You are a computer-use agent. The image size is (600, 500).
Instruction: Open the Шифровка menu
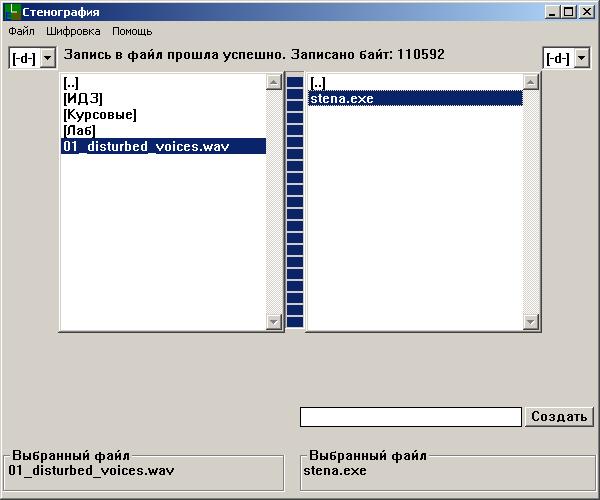[x=73, y=31]
